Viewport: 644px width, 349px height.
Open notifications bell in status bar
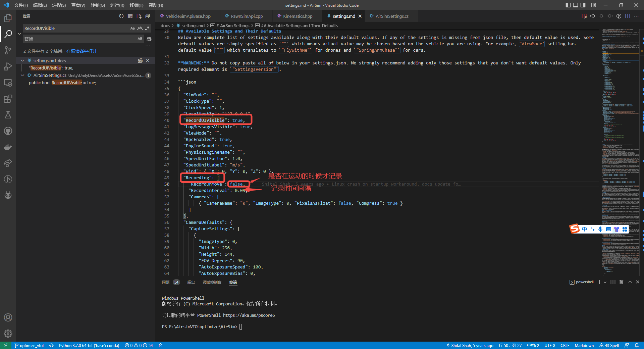click(x=637, y=345)
